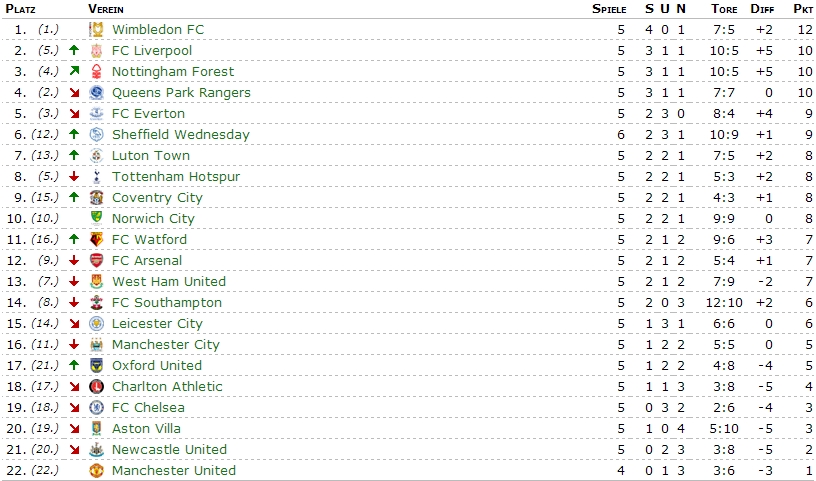This screenshot has width=816, height=481.
Task: Click the FC Watford yellow crest
Action: (x=96, y=239)
